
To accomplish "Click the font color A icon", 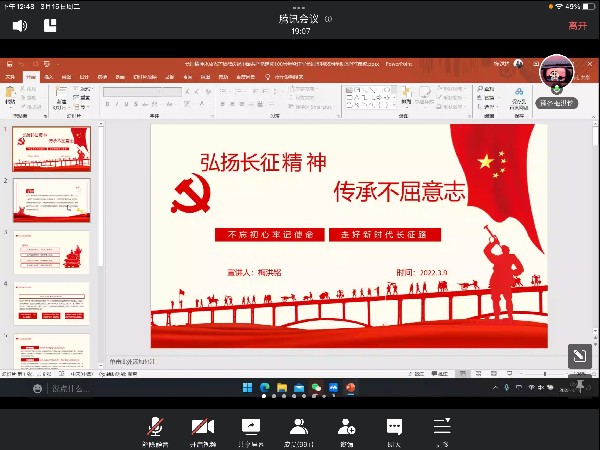I will [x=202, y=104].
